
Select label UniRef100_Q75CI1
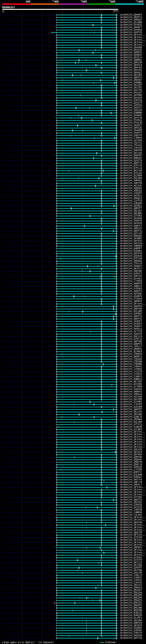tap(131, 339)
